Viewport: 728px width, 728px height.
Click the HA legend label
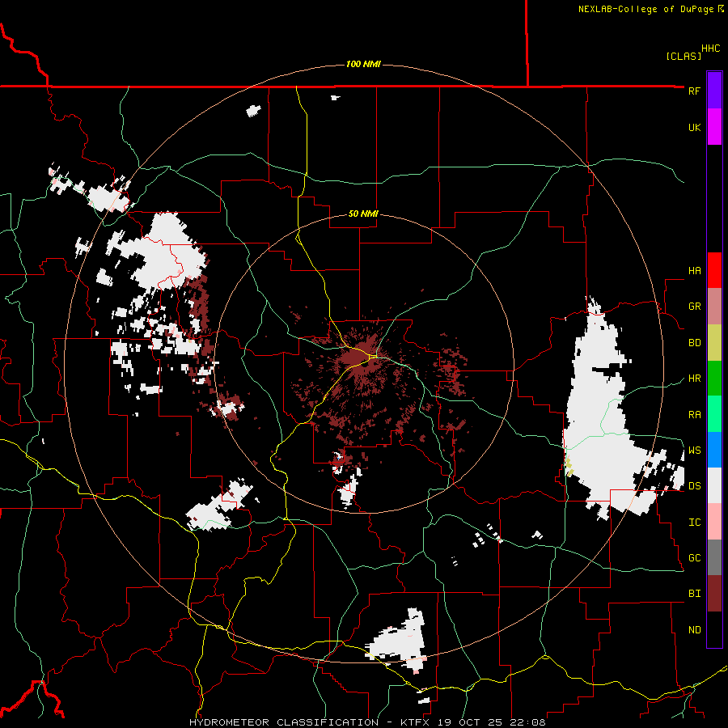click(694, 270)
